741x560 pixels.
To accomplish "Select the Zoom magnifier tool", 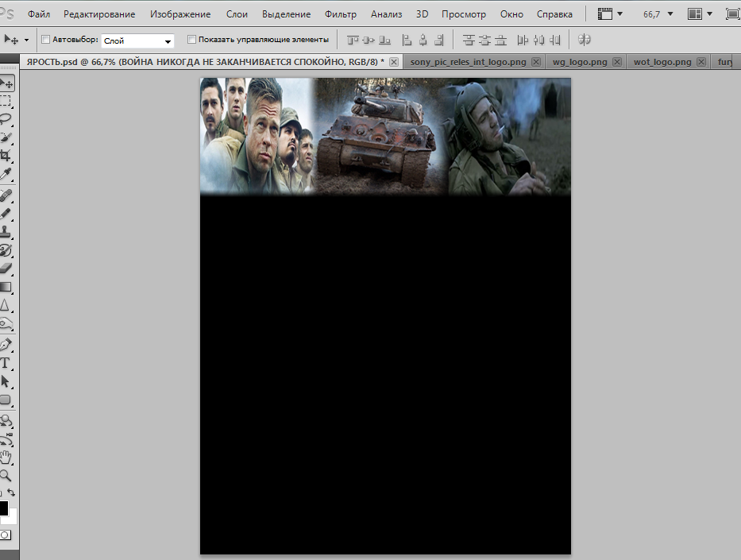I will (x=6, y=476).
